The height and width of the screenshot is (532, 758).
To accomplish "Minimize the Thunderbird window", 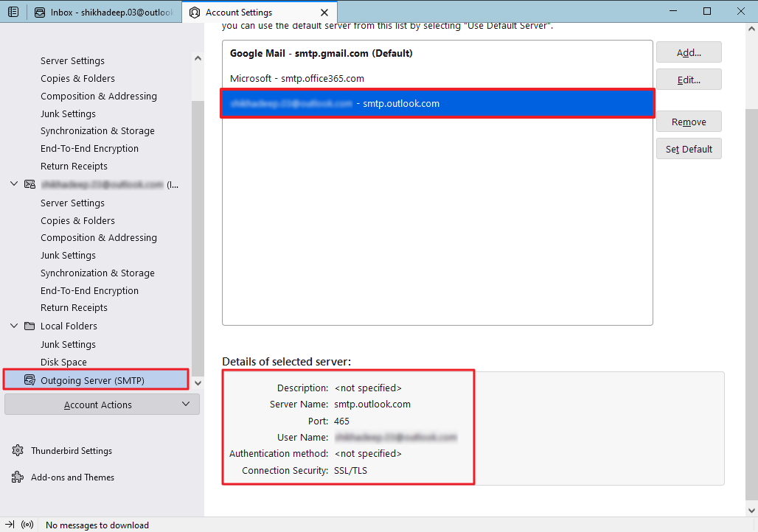I will pyautogui.click(x=673, y=11).
